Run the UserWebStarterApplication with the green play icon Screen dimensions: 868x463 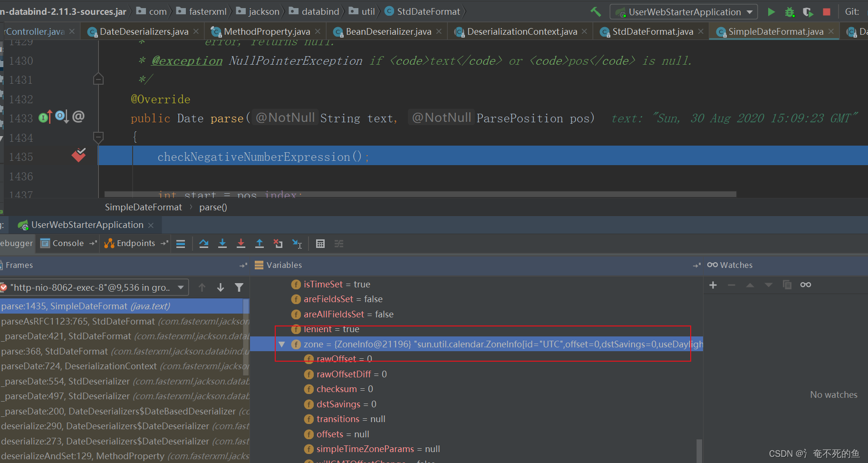771,11
